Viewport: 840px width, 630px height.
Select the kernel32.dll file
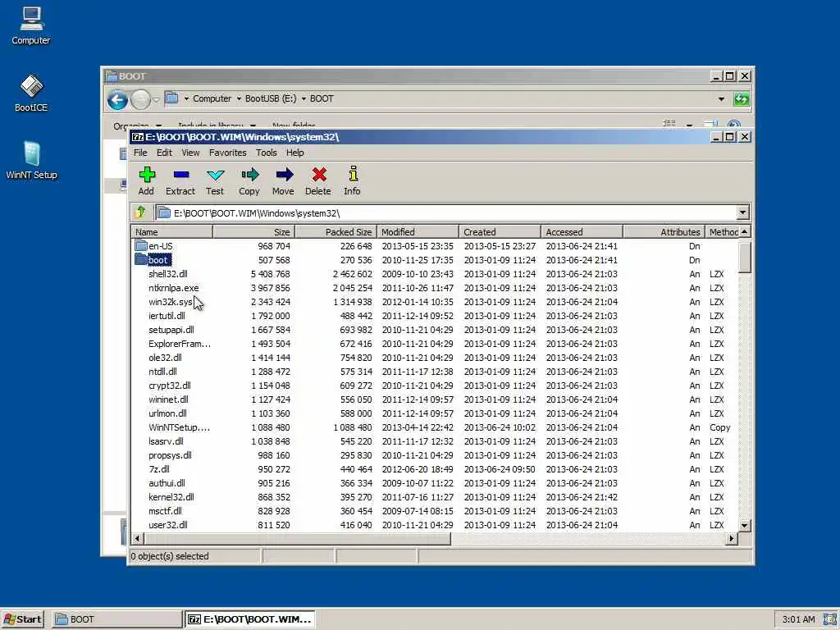tap(171, 497)
